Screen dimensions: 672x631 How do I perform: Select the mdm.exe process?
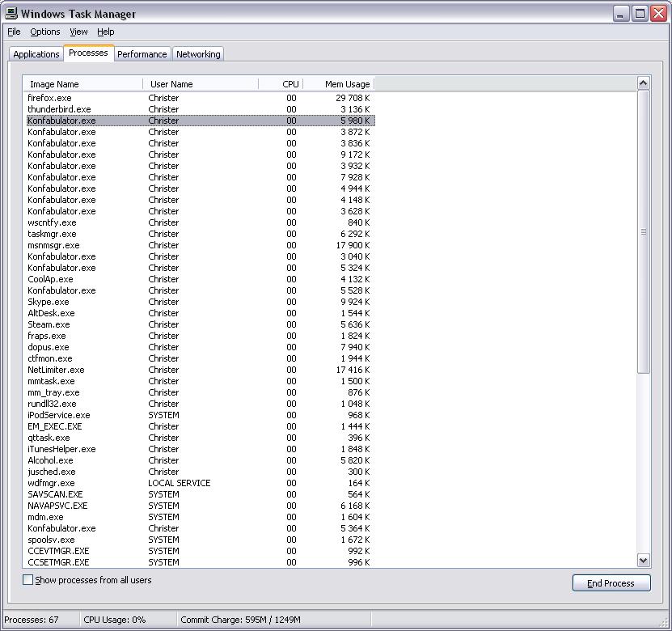click(x=201, y=517)
